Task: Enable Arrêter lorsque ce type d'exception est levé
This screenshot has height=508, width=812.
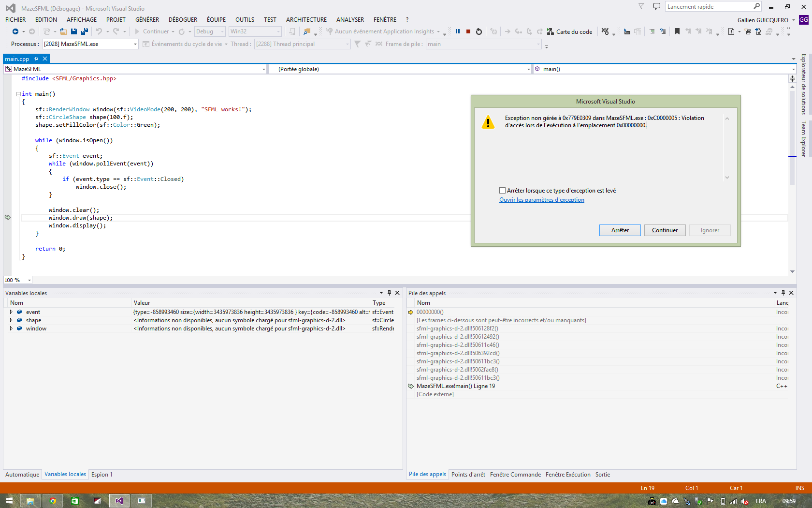Action: click(502, 190)
